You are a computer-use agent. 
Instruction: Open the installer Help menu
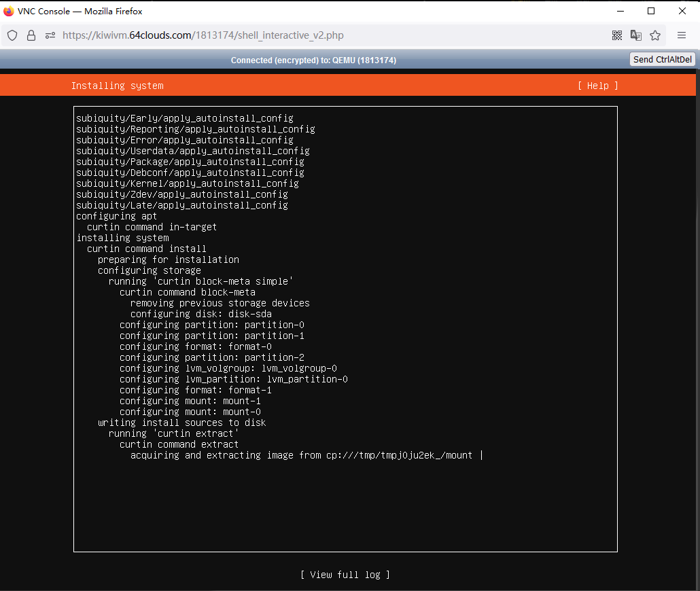[x=597, y=86]
